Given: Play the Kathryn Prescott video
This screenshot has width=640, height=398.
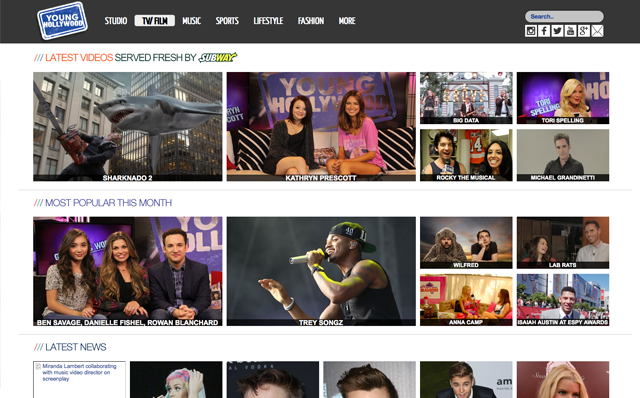Looking at the screenshot, I should pos(321,127).
